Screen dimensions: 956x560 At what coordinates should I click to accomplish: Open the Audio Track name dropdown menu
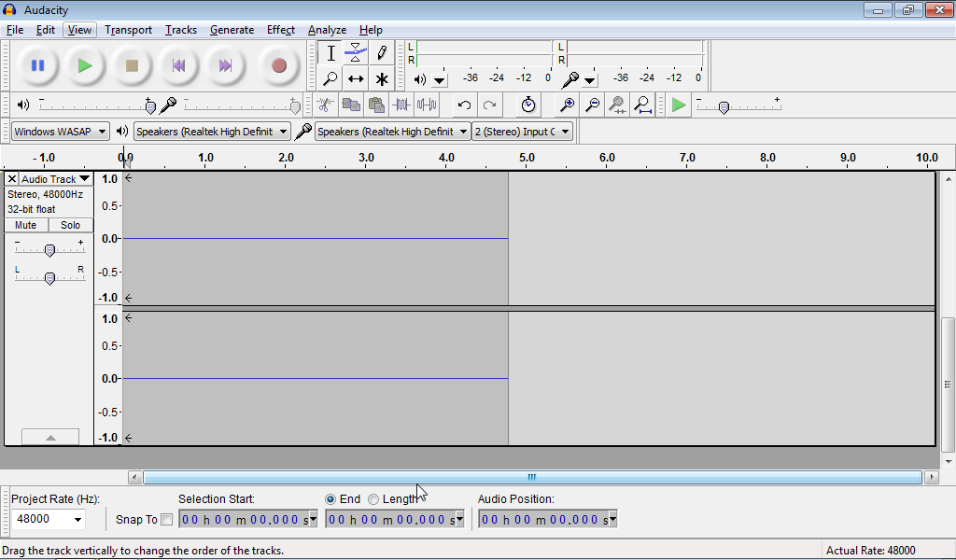[56, 179]
